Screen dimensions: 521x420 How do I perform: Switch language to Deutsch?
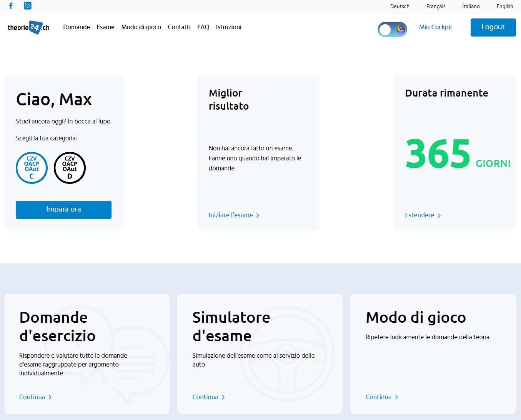pyautogui.click(x=399, y=6)
